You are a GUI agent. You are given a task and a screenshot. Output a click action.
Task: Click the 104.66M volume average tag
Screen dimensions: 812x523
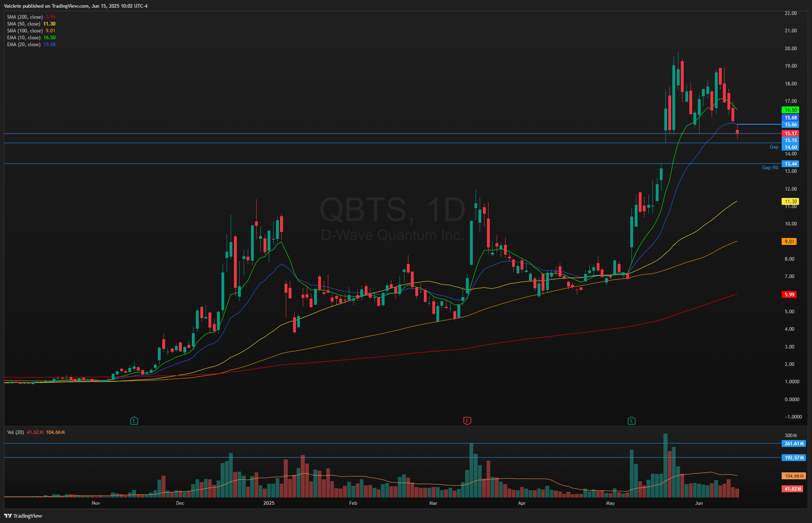[x=793, y=476]
